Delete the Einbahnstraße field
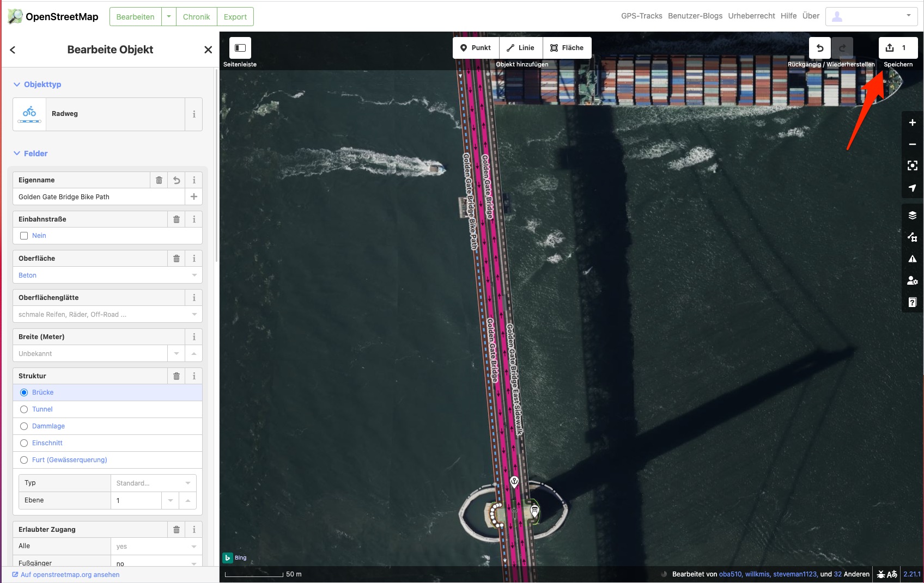The image size is (924, 583). [x=177, y=219]
